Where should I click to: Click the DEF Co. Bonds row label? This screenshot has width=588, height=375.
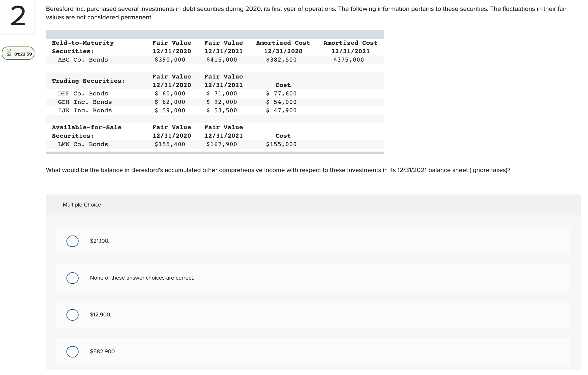83,94
